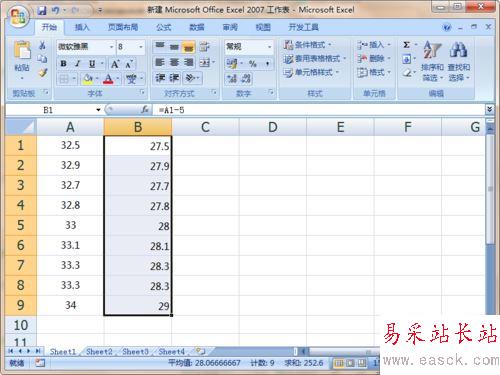Image resolution: width=500 pixels, height=375 pixels.
Task: Open Conditional Formatting menu
Action: (x=307, y=45)
